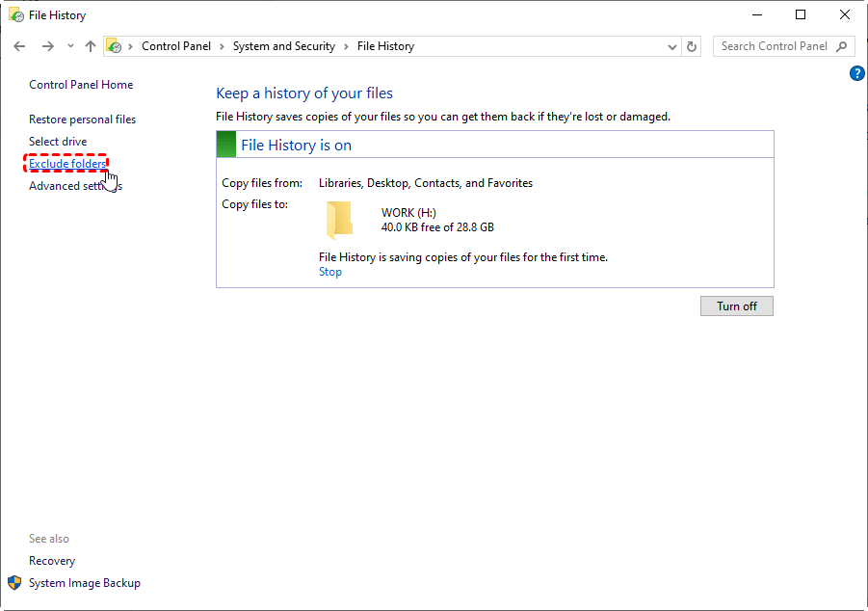Click the Refresh button in address bar

click(x=692, y=46)
